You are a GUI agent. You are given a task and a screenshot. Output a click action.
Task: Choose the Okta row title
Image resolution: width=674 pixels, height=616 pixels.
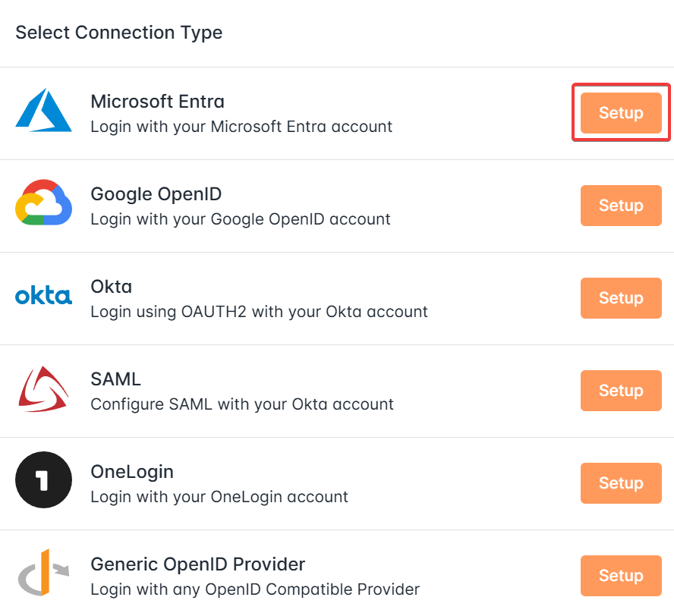(x=112, y=287)
